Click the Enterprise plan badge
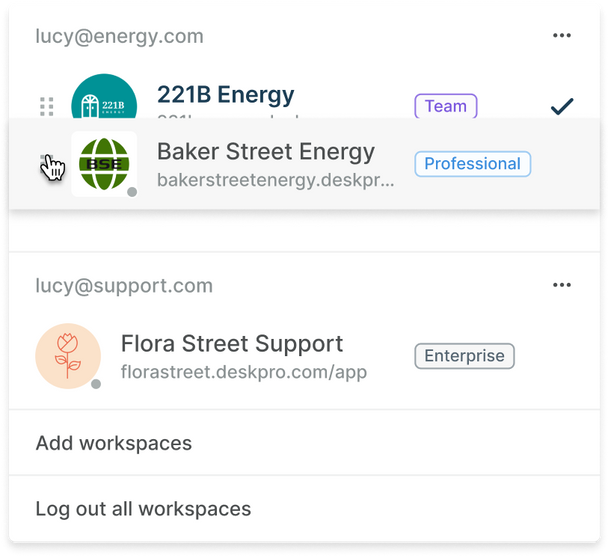 click(x=464, y=356)
